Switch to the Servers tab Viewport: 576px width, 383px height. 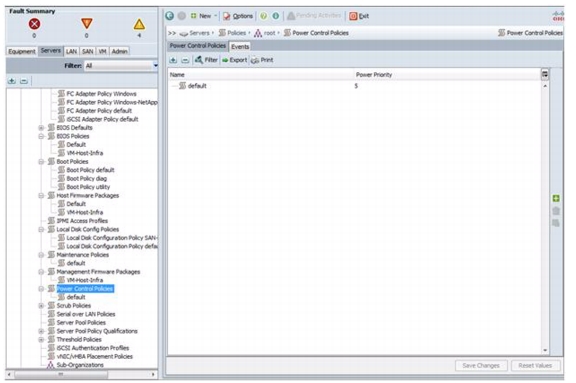coord(51,51)
